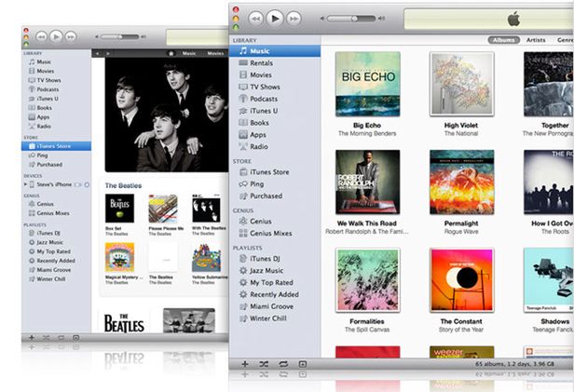Open the Movies store tab in back window
The height and width of the screenshot is (392, 574).
[215, 53]
